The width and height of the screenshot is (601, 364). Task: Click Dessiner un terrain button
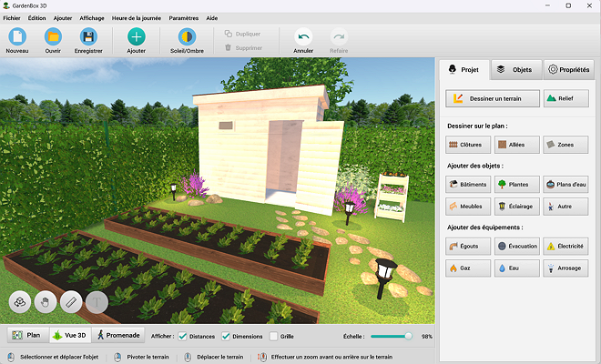coord(493,98)
